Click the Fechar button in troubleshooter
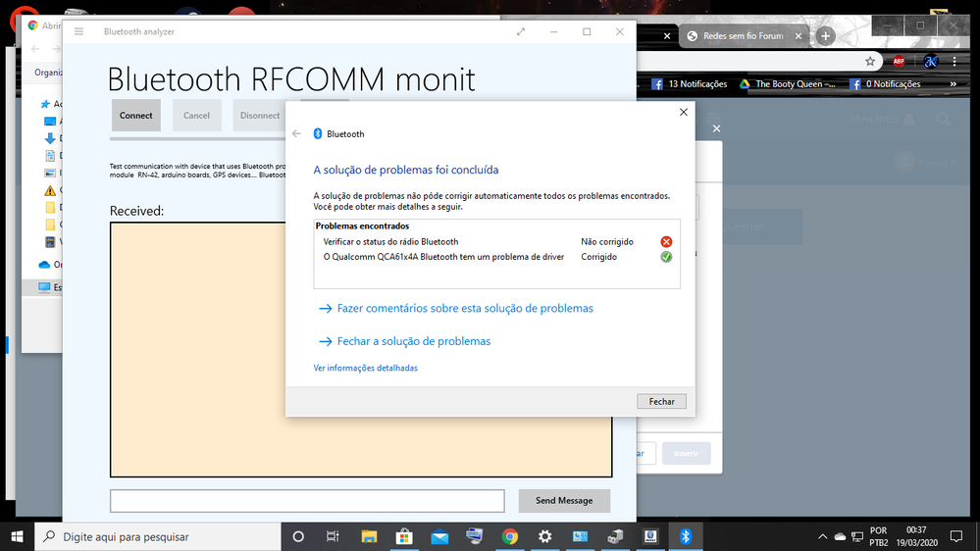Screen dimensions: 980x551 [x=661, y=402]
